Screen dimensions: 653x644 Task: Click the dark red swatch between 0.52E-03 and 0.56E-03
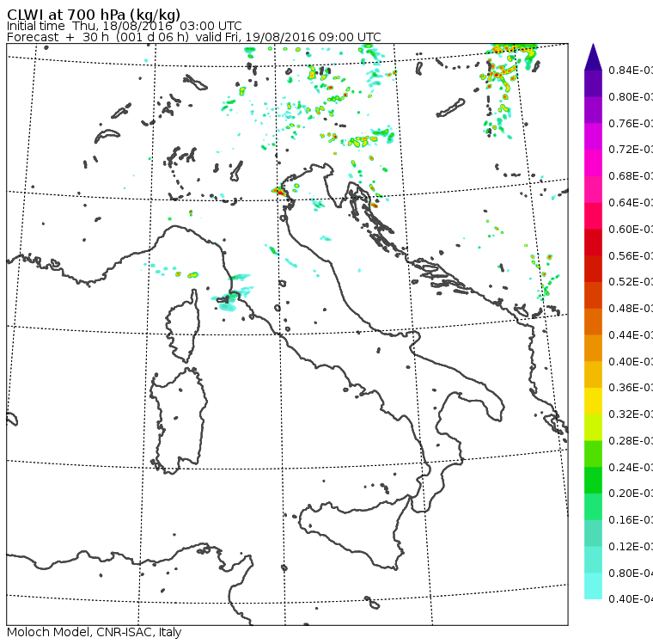(593, 268)
